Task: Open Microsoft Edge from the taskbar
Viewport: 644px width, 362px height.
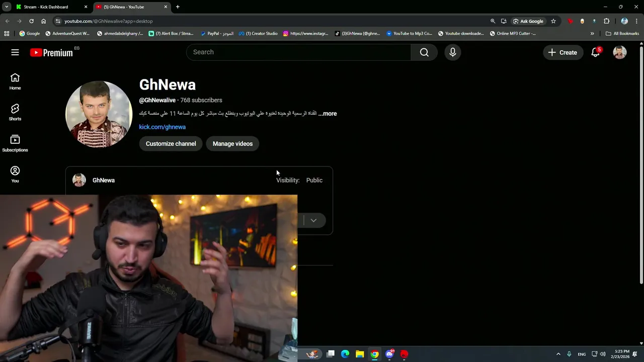Action: 345,354
